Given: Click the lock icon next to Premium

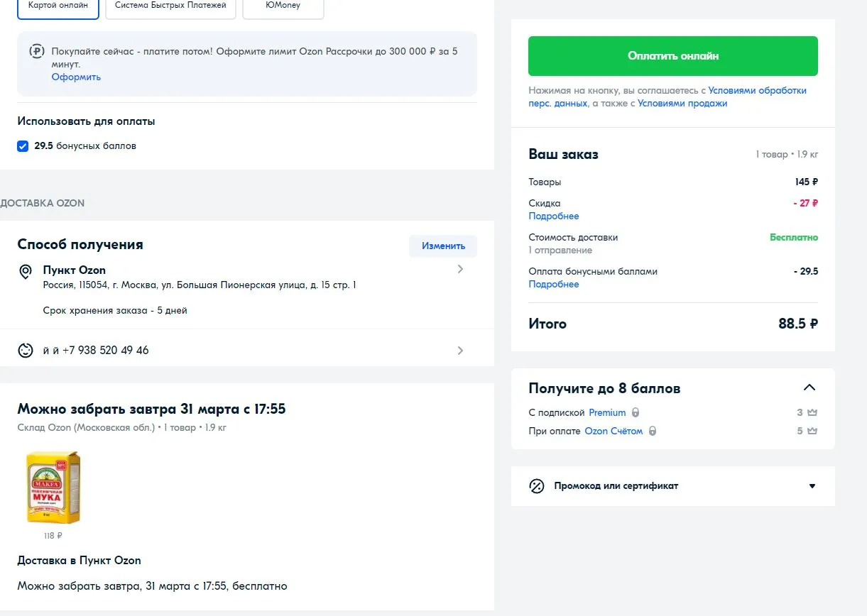Looking at the screenshot, I should [x=636, y=412].
